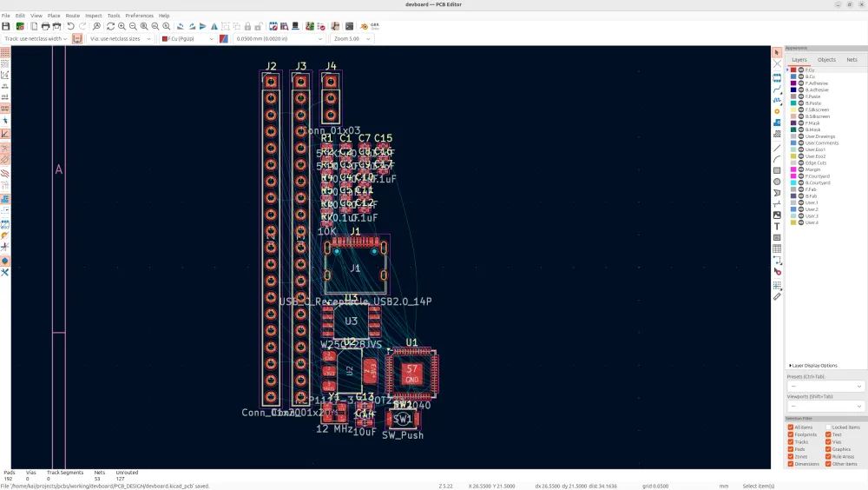Uncheck the Footprints selection filter

[791, 434]
